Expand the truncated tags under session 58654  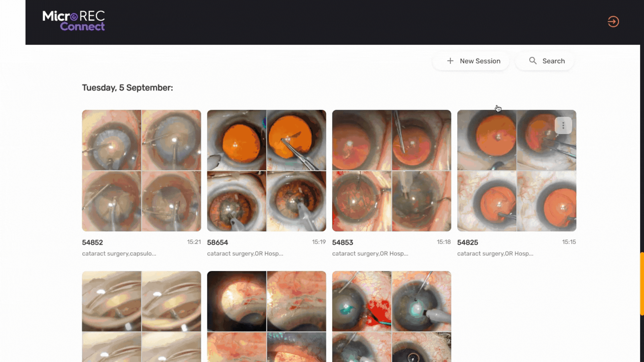tap(245, 253)
